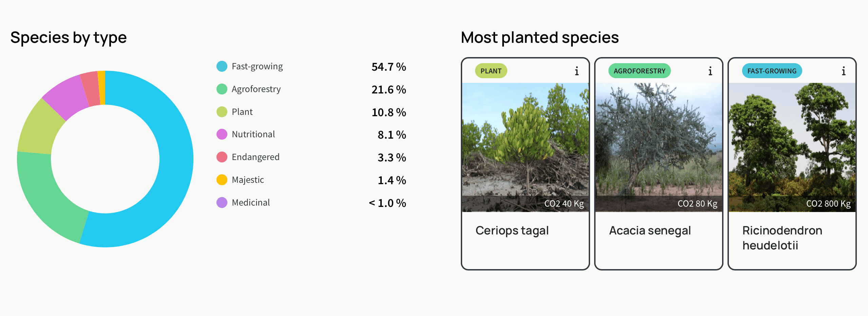
Task: Open the Acacia senegal tree photo
Action: [x=659, y=147]
